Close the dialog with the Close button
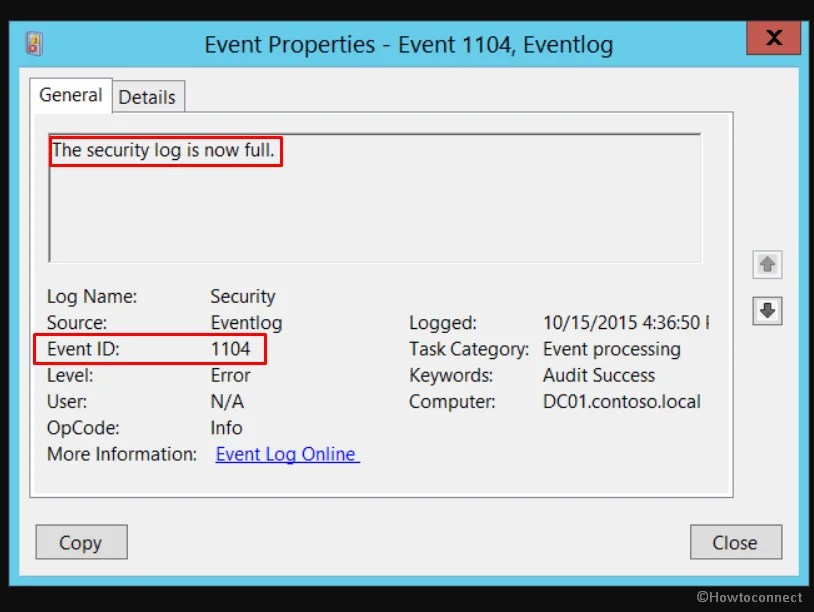Image resolution: width=814 pixels, height=612 pixels. click(x=736, y=542)
